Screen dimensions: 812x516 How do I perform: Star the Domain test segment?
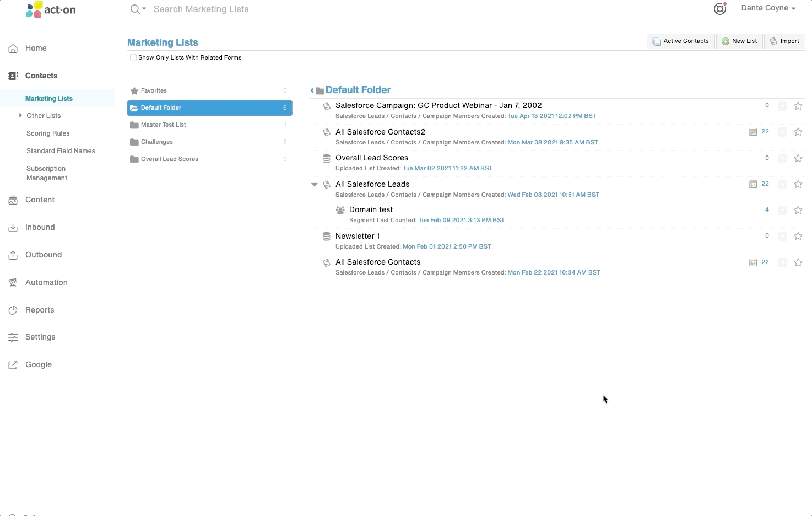798,210
